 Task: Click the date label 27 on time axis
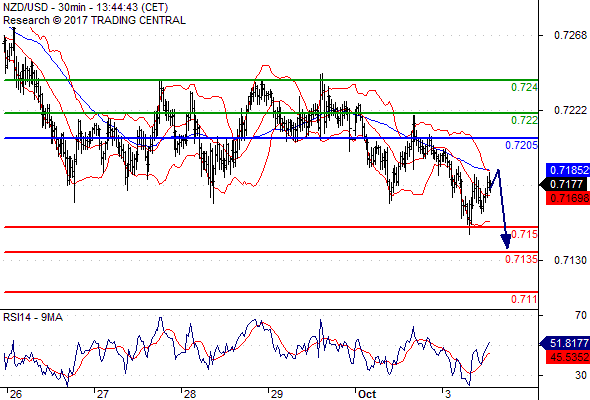point(102,394)
